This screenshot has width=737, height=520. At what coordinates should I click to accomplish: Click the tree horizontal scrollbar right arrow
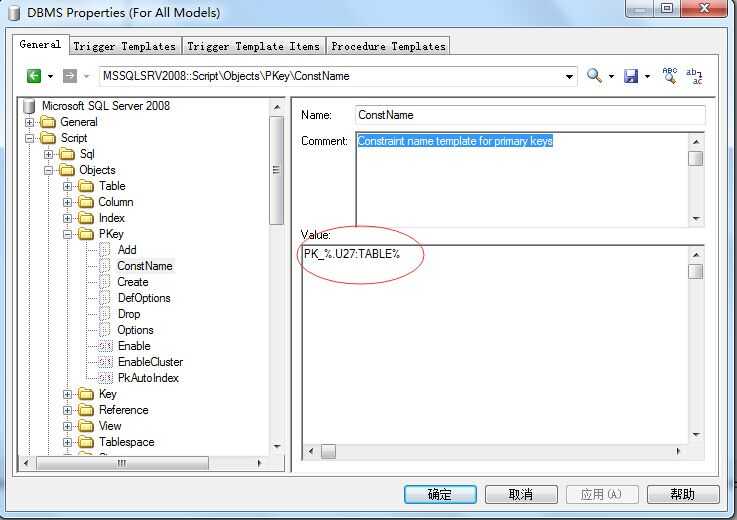[259, 463]
